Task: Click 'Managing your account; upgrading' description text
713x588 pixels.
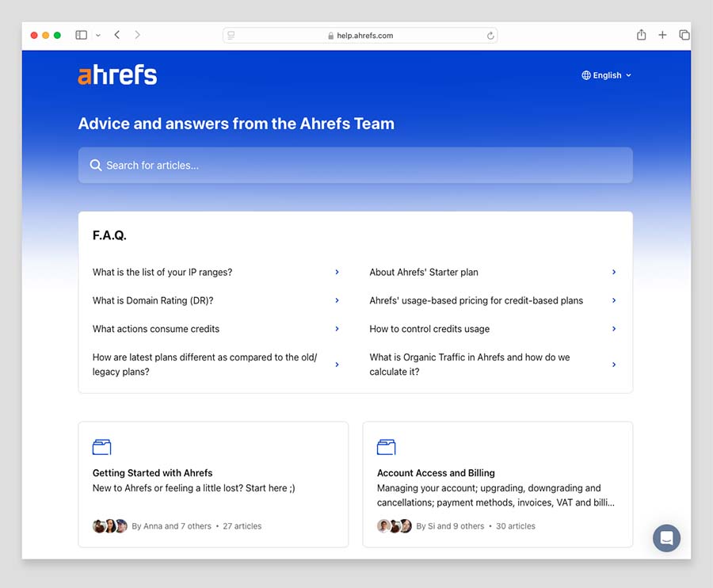Action: click(496, 495)
